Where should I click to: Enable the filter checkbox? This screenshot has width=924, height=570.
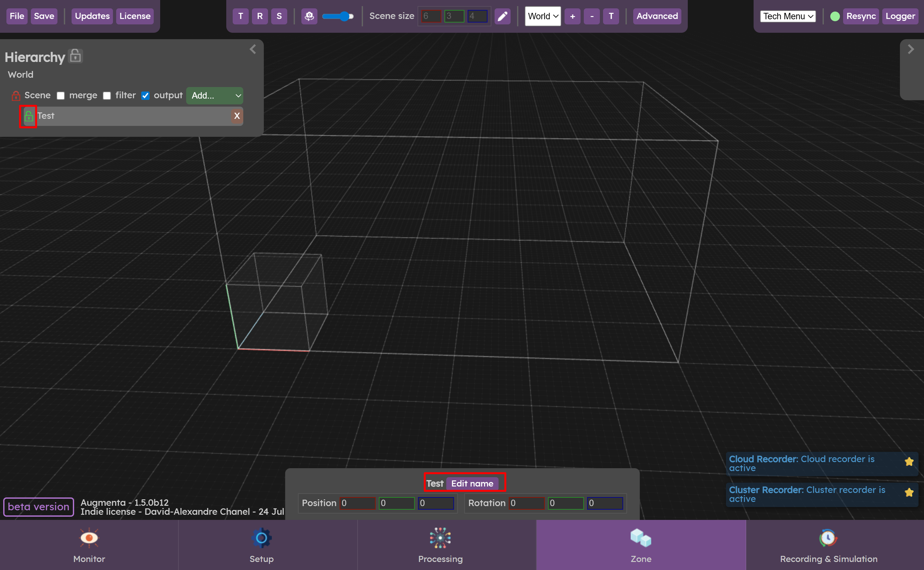click(x=107, y=96)
